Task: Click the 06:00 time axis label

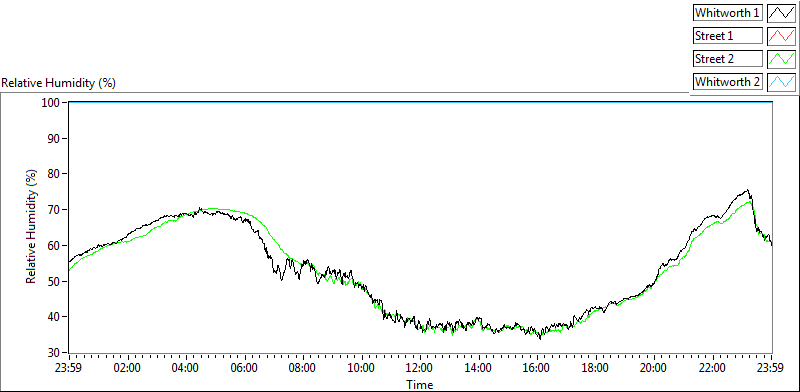Action: click(x=245, y=368)
